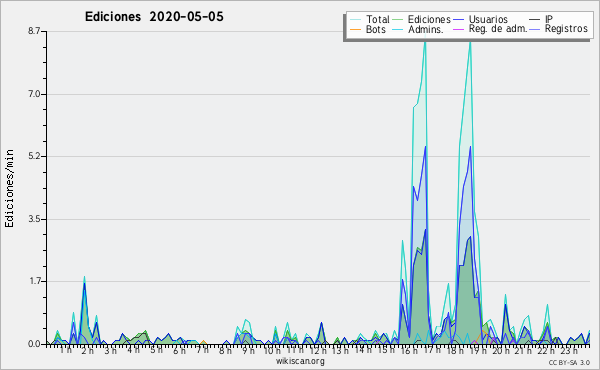
Task: Click the '16 h' x-axis label
Action: 409,350
